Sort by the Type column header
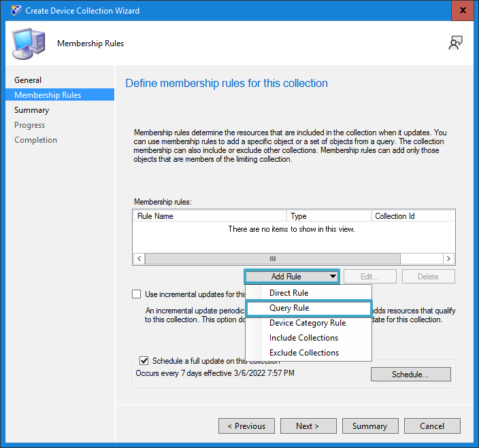Screen dimensions: 479x448 pos(329,216)
